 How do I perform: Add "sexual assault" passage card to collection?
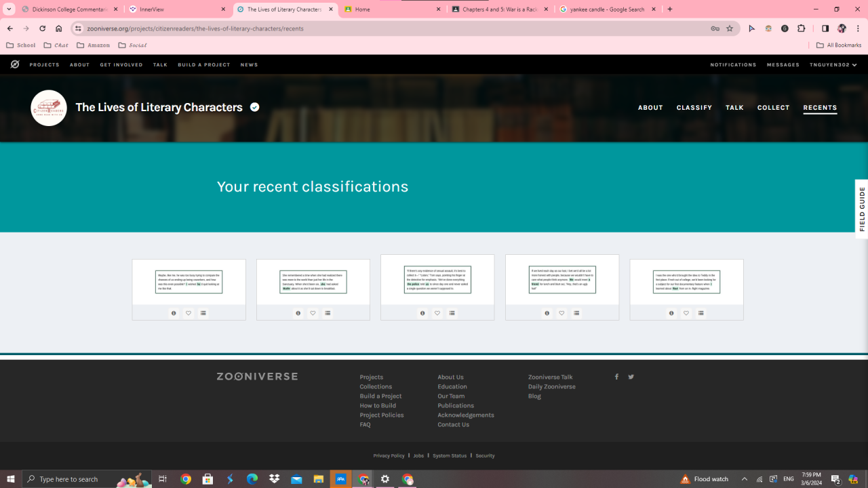452,313
